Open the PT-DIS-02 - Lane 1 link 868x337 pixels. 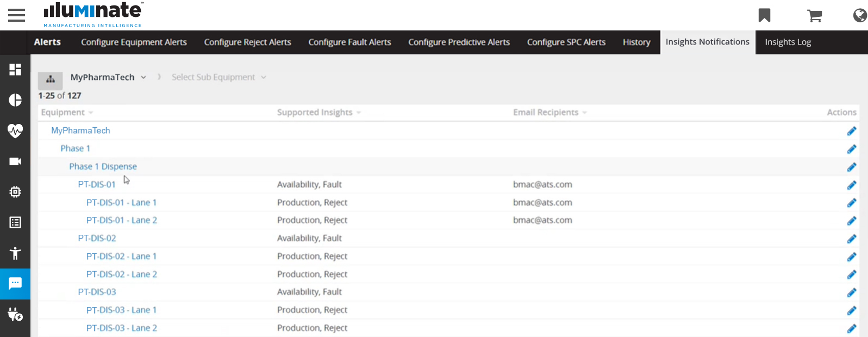[x=121, y=256]
